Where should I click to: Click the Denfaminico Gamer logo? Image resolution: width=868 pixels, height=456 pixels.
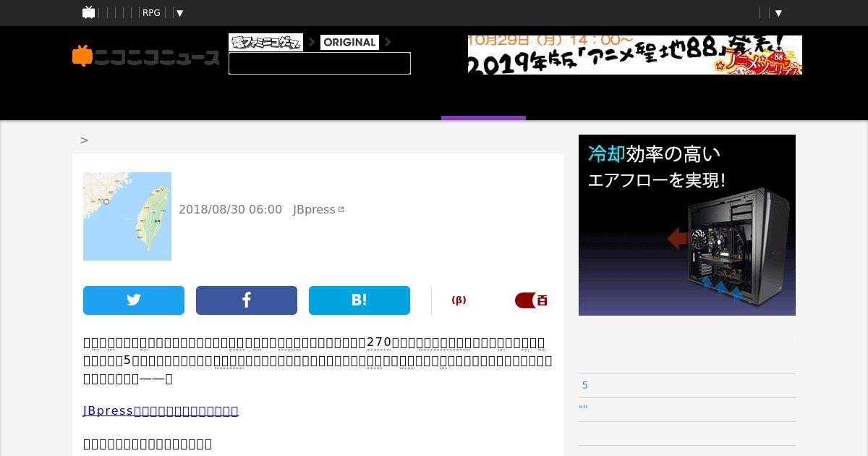pos(265,42)
